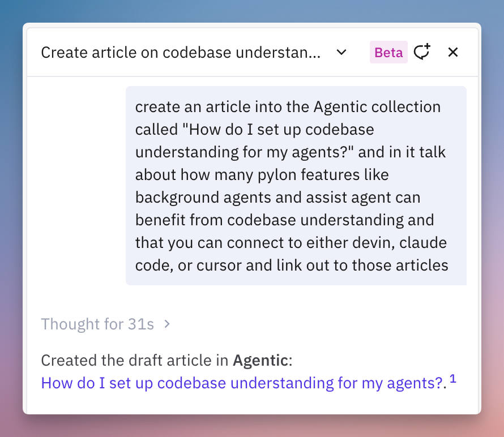
Task: Click the chevron arrow beside 'Thought for 31s'
Action: click(x=167, y=324)
